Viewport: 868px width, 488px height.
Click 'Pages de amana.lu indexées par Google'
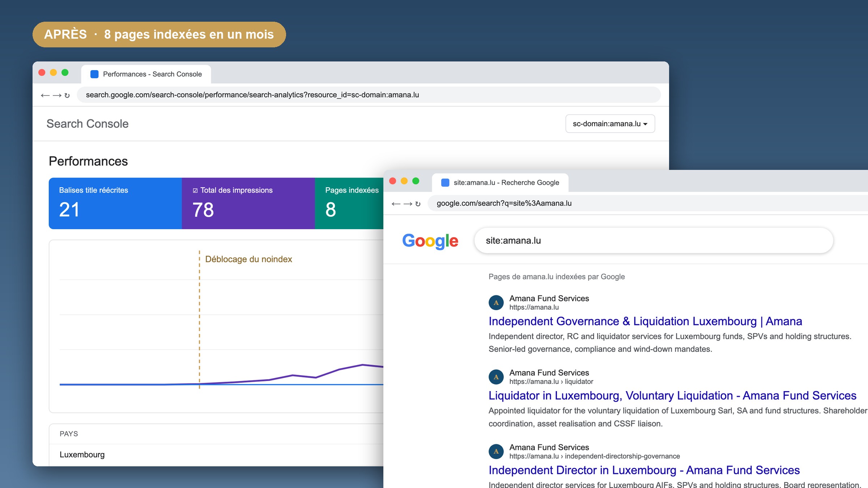557,277
